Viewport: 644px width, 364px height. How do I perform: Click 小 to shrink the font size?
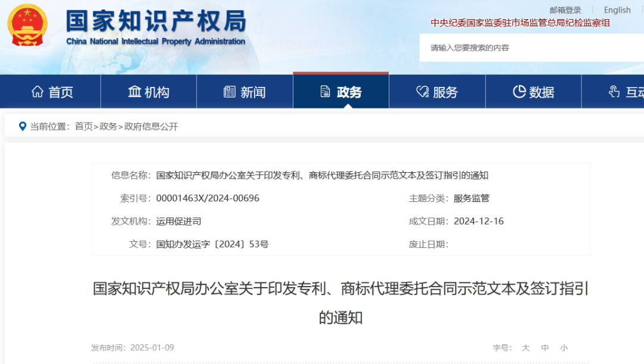563,347
